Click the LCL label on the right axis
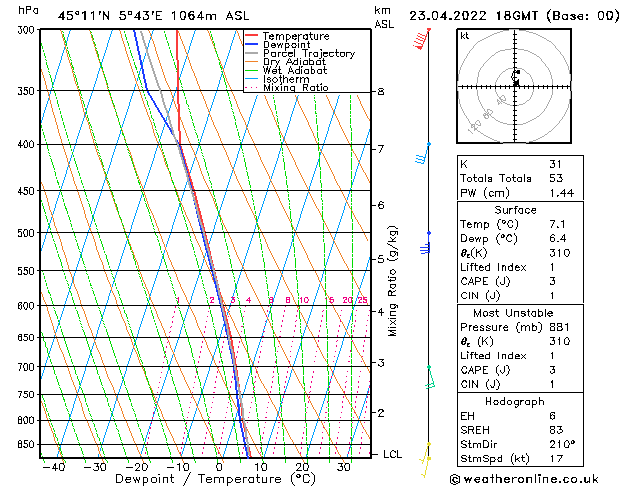 (x=392, y=454)
